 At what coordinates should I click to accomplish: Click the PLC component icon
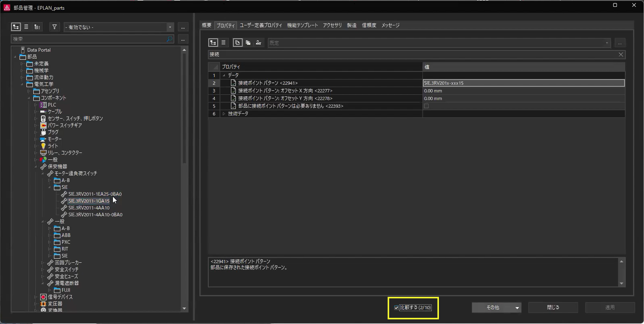pos(43,105)
